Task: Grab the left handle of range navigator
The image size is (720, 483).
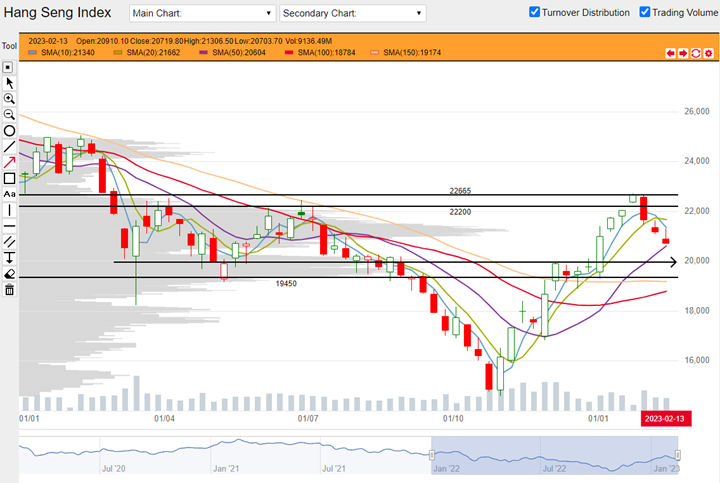Action: [432, 455]
